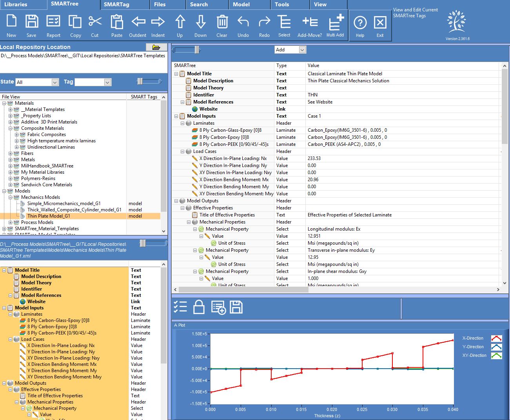Select 'MilHandbook_SMARTree' in File View
The height and width of the screenshot is (420, 510).
point(47,166)
